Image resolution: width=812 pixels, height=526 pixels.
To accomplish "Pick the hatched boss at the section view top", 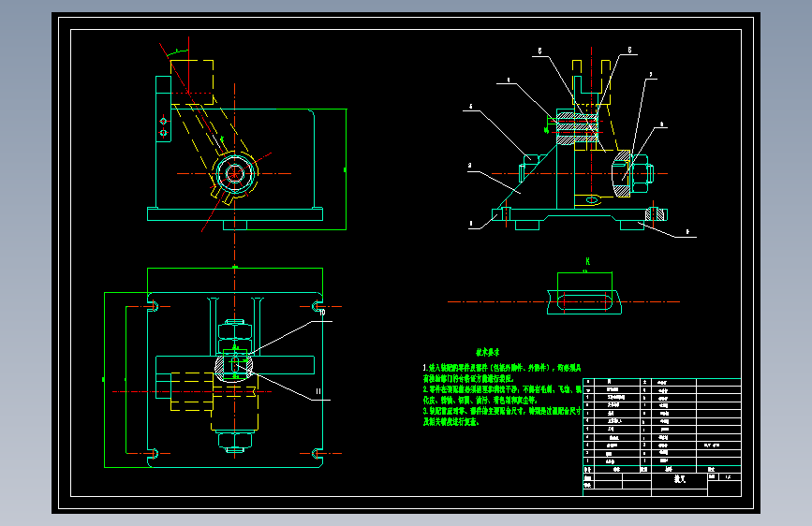I will pos(578,127).
